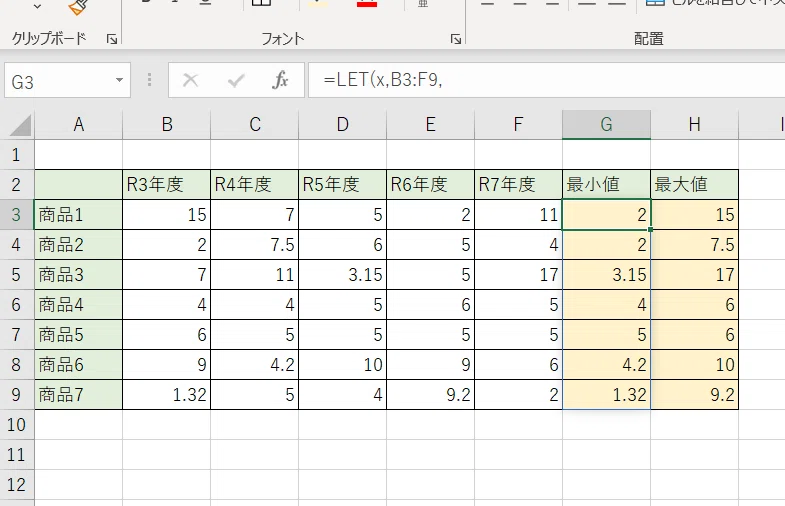
Task: Select cell F3 with value 11
Action: 519,215
